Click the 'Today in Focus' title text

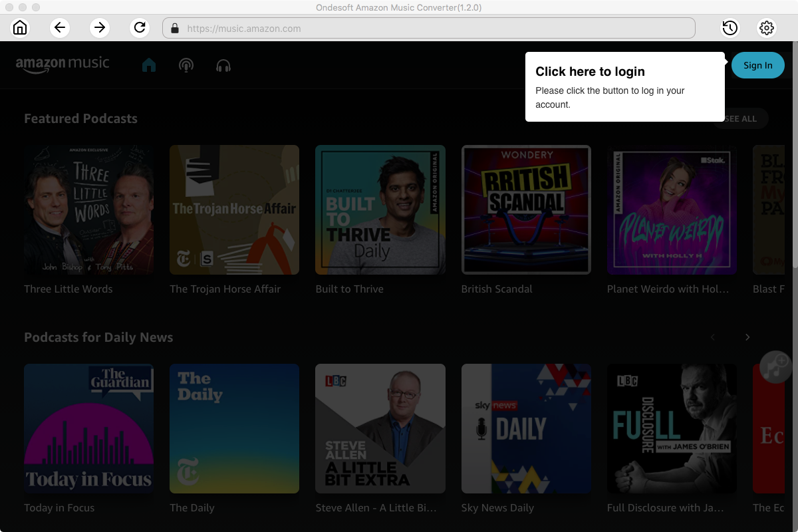coord(59,507)
